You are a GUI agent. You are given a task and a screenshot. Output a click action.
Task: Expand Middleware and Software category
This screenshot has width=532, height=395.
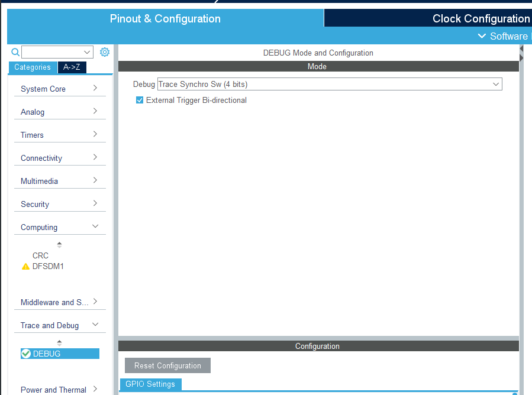(60, 302)
